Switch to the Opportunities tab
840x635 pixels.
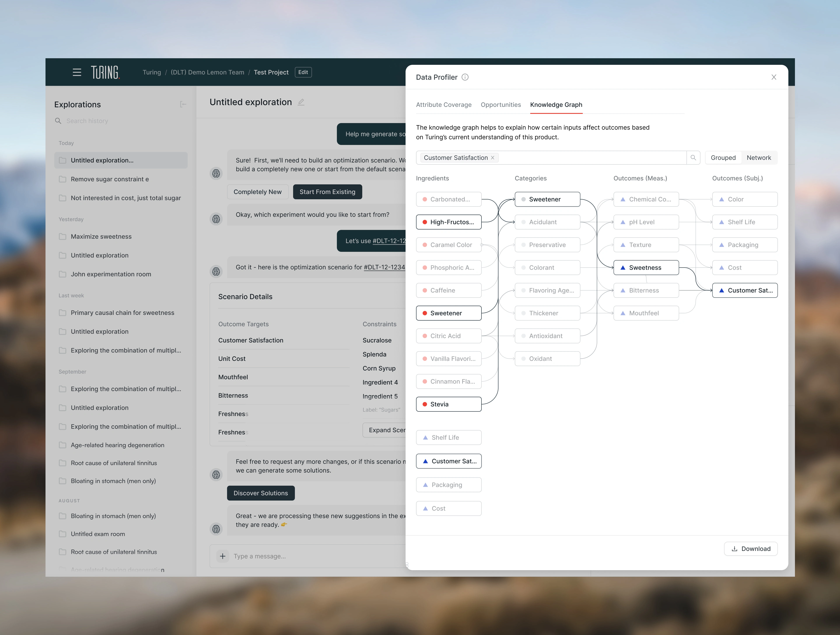[500, 104]
